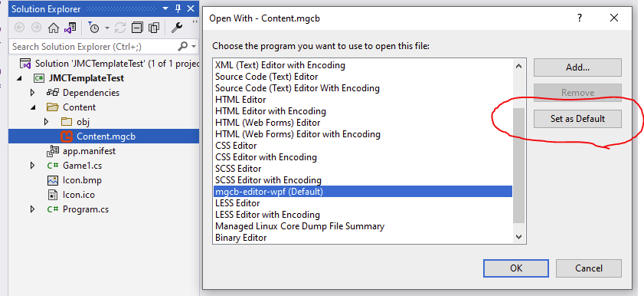Click the Add... button in Open With dialog
The image size is (644, 296).
577,67
